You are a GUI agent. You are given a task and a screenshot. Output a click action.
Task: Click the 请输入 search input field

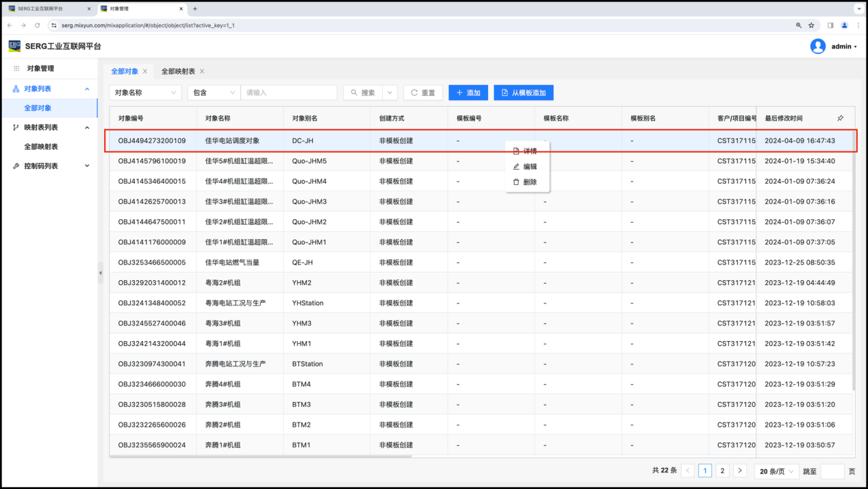(289, 92)
